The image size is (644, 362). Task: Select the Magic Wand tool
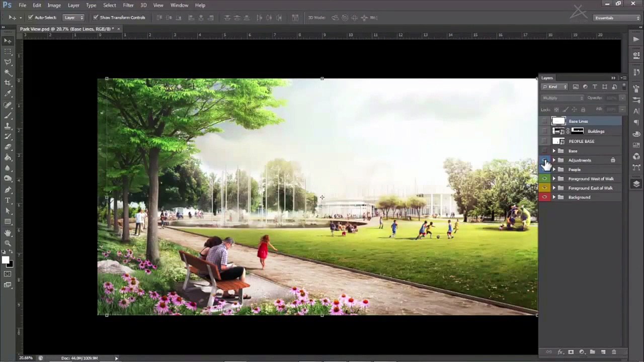[x=8, y=72]
